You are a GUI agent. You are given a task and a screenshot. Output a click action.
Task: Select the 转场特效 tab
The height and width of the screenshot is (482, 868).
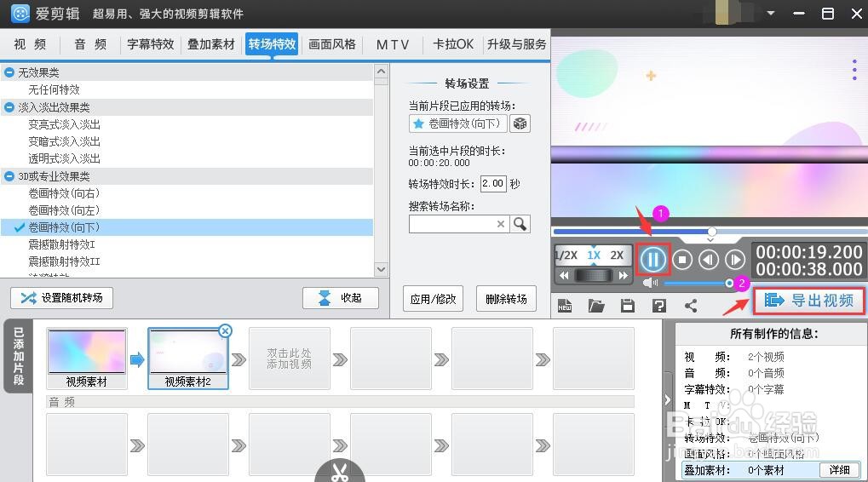coord(272,44)
